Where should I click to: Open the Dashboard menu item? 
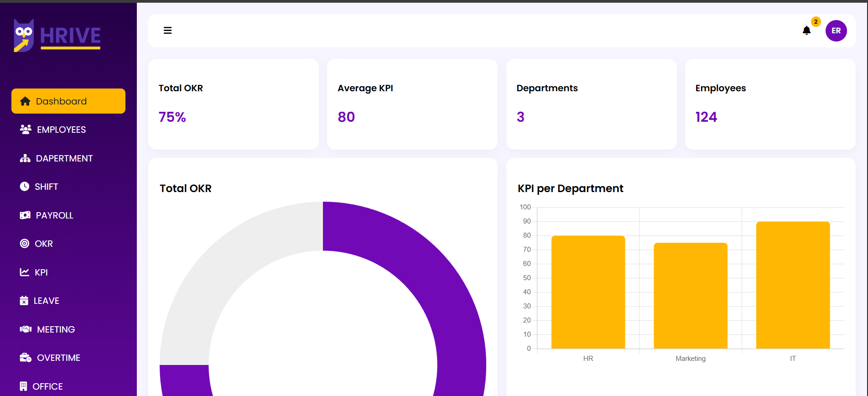(68, 101)
